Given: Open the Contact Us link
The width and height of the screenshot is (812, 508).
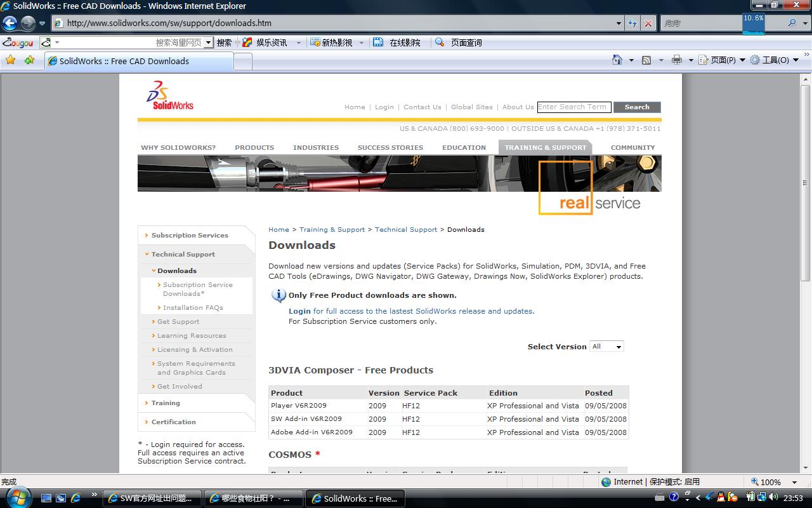Looking at the screenshot, I should point(422,107).
